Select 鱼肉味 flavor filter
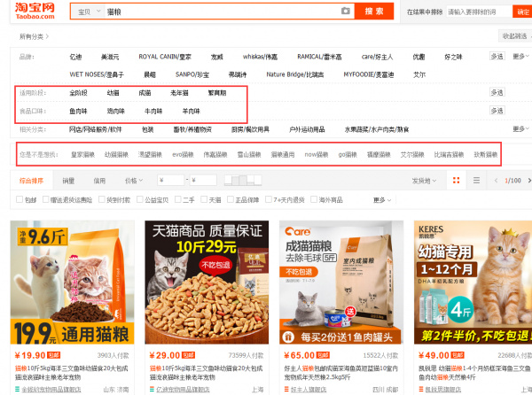 pos(78,111)
